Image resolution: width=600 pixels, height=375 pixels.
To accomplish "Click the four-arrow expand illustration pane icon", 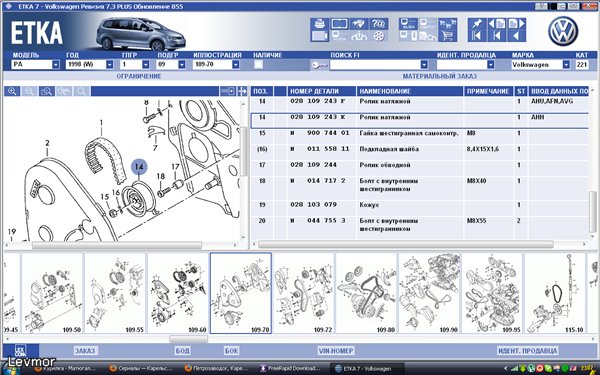I will pos(242,91).
